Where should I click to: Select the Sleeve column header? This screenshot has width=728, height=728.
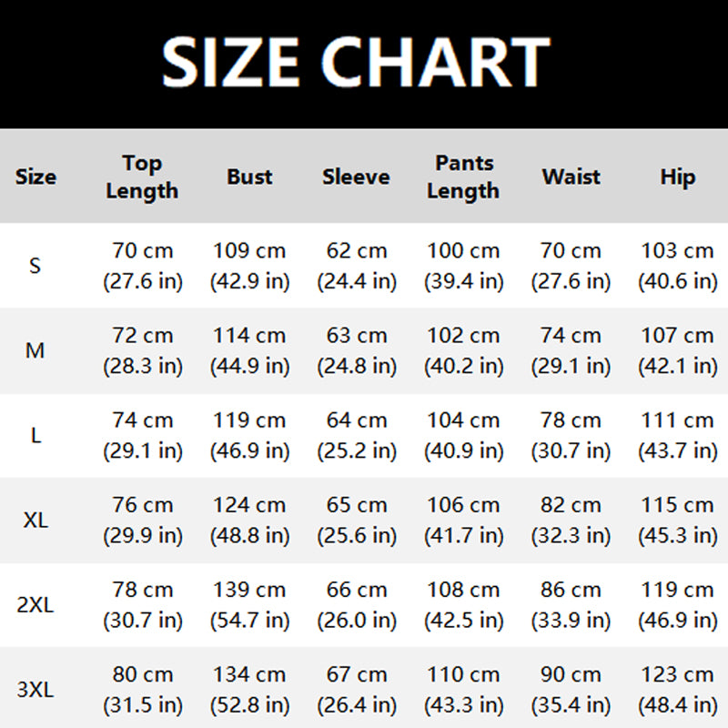(356, 177)
